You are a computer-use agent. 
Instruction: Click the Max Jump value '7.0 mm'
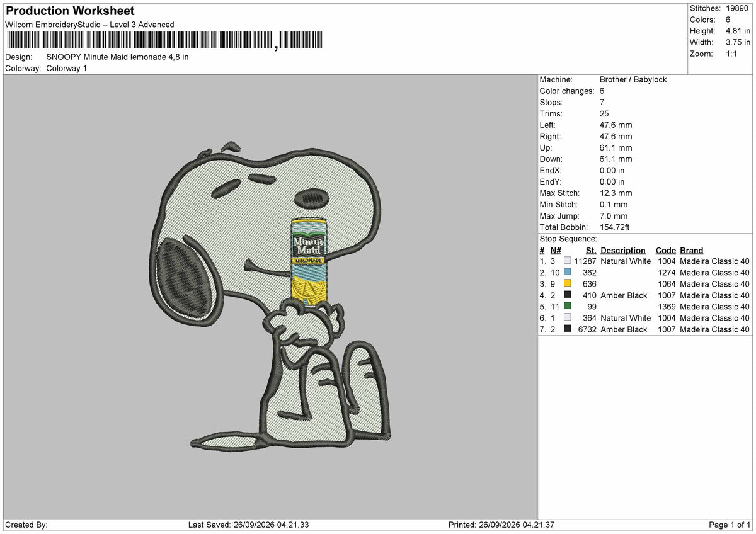click(614, 215)
